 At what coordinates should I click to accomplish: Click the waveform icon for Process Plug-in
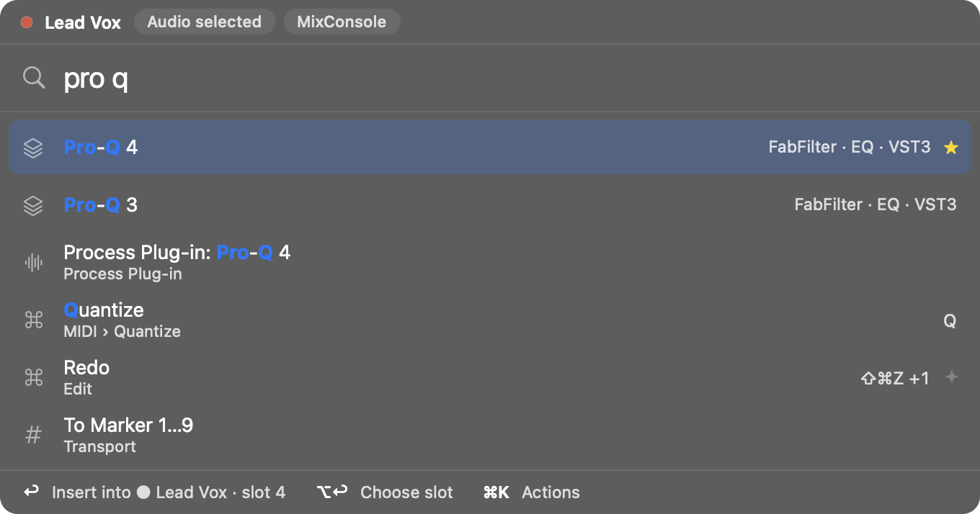33,262
